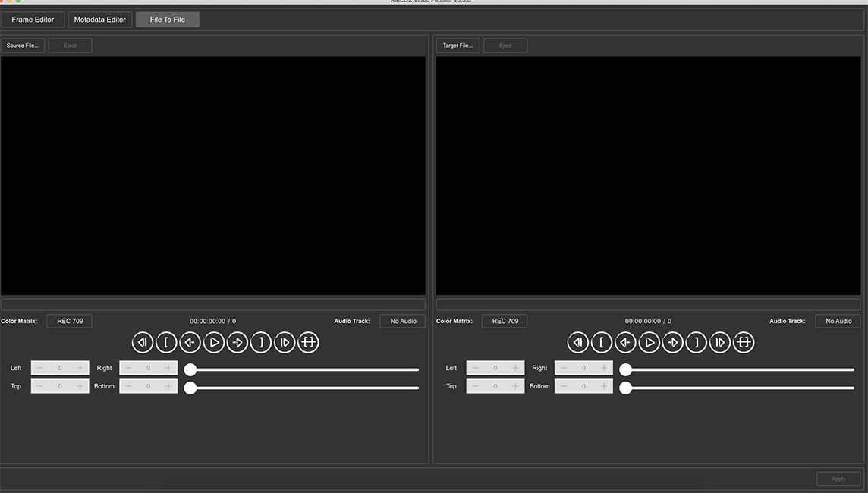
Task: Increase target Bottom crop value
Action: point(603,386)
